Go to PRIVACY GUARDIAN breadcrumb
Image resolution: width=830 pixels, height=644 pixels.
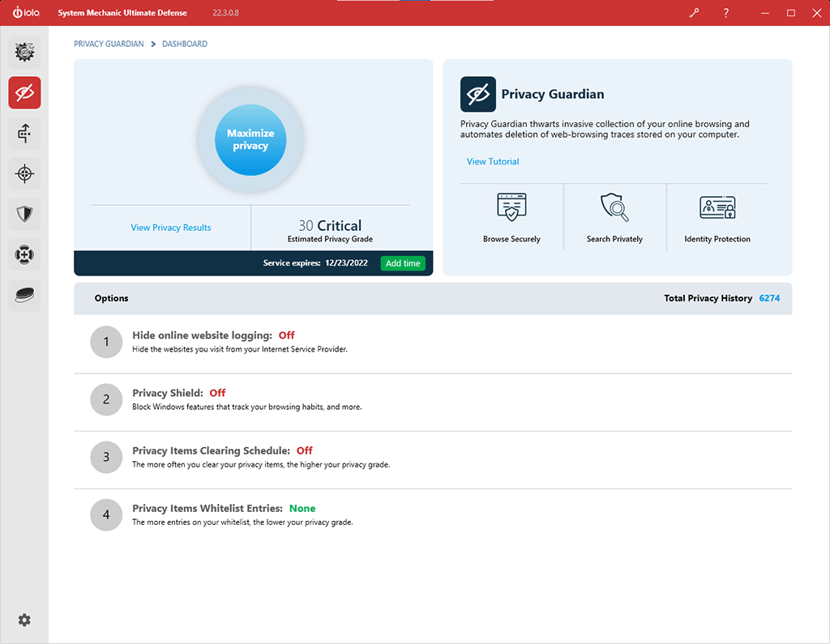[x=109, y=44]
